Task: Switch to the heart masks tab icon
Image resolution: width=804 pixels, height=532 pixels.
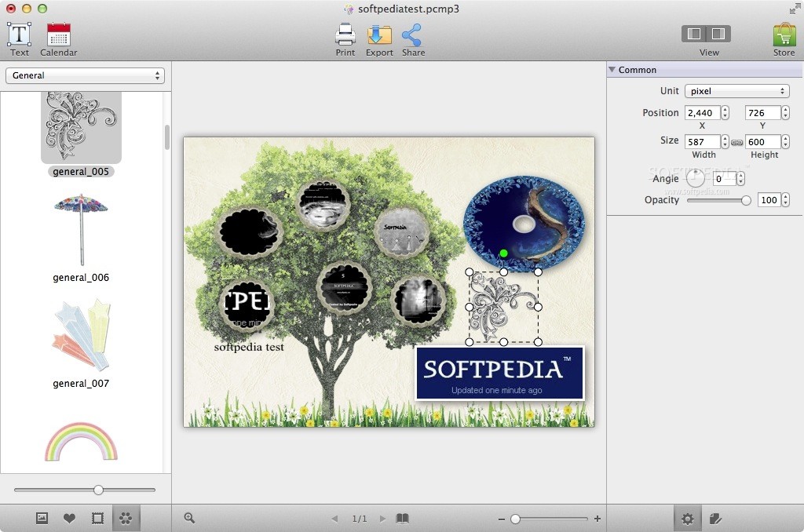Action: pos(69,518)
